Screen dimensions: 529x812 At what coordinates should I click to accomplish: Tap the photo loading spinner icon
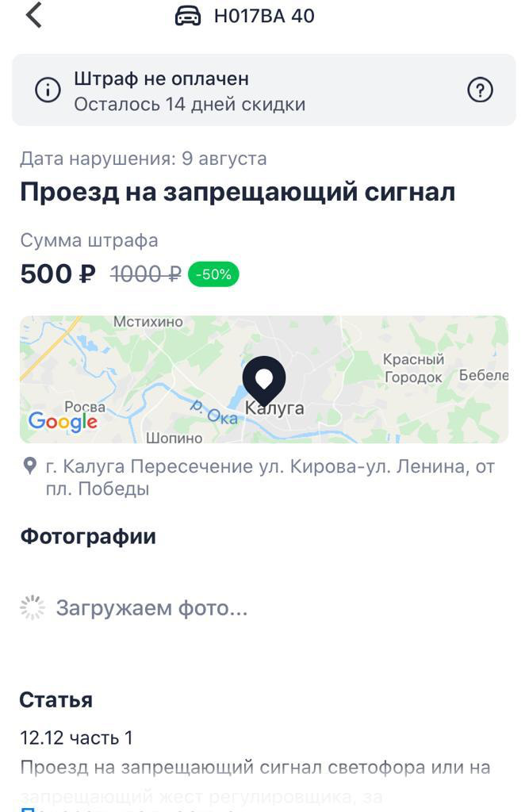click(33, 608)
